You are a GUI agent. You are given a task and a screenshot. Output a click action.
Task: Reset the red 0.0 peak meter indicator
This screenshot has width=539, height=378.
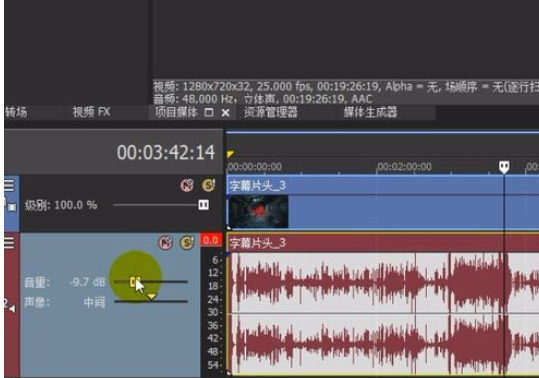[211, 240]
